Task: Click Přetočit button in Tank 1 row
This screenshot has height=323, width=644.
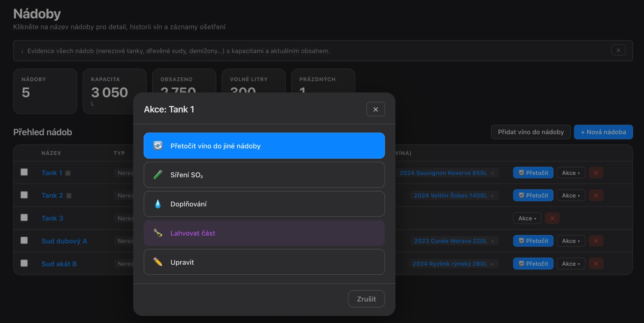Action: click(533, 173)
